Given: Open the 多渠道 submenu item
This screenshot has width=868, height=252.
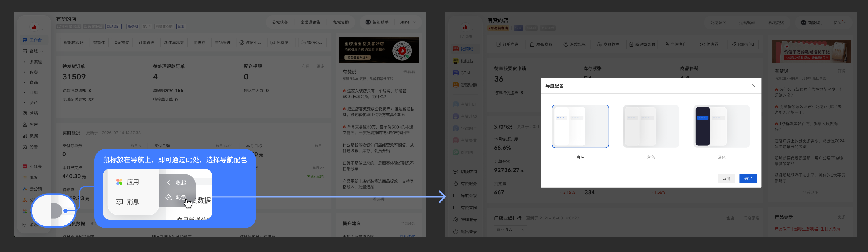Looking at the screenshot, I should click(36, 62).
